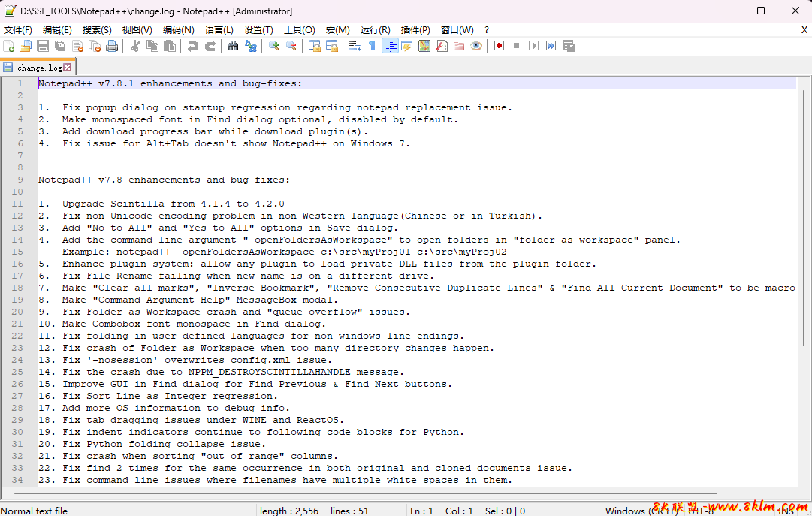This screenshot has height=516, width=812.
Task: Toggle file monitoring with the eye icon
Action: (x=476, y=46)
